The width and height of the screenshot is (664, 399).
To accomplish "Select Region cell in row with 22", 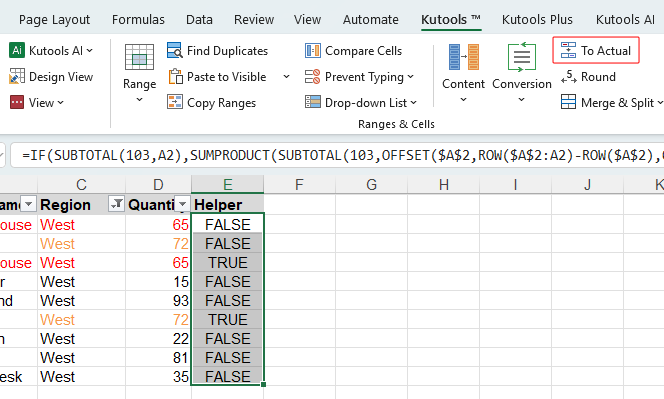I will pyautogui.click(x=81, y=338).
